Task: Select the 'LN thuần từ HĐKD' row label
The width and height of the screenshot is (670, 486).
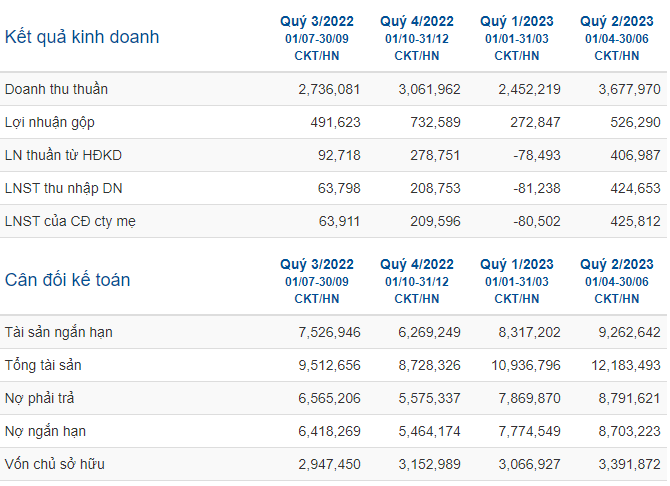Action: coord(63,155)
